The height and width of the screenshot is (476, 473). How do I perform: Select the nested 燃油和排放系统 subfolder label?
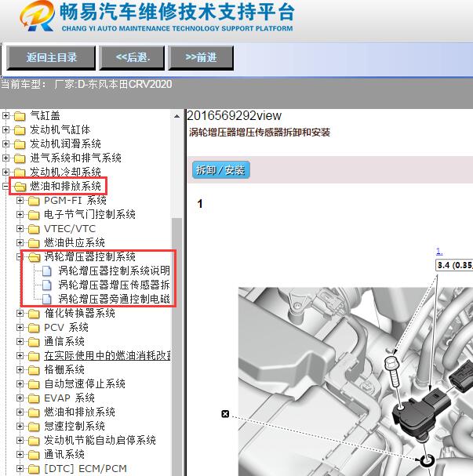coord(79,412)
